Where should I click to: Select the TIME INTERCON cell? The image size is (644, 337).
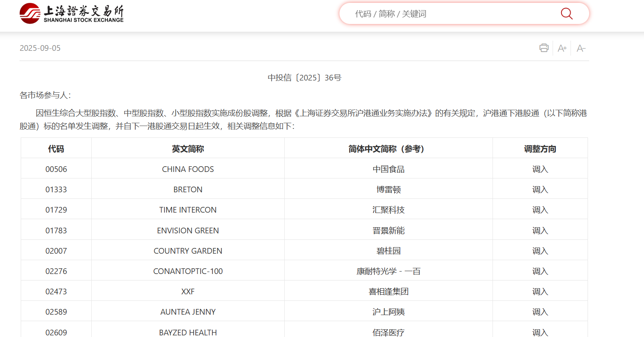point(188,210)
